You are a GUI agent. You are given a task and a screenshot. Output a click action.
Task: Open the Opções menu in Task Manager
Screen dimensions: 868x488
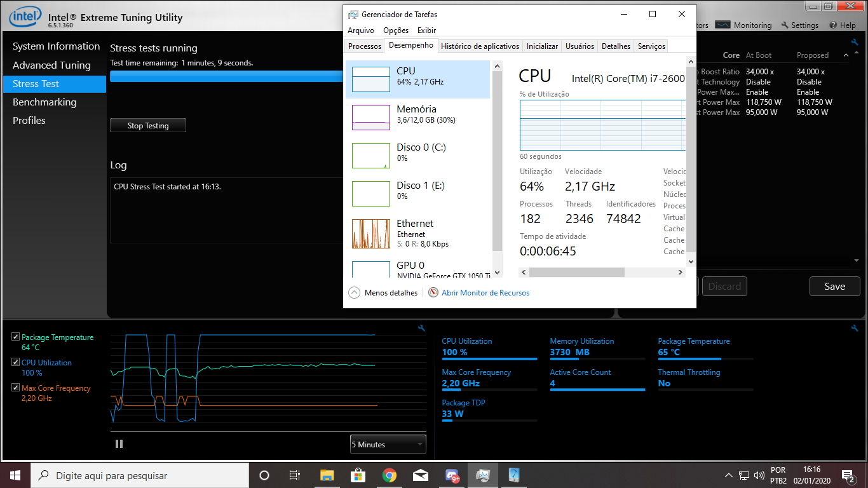coord(396,30)
